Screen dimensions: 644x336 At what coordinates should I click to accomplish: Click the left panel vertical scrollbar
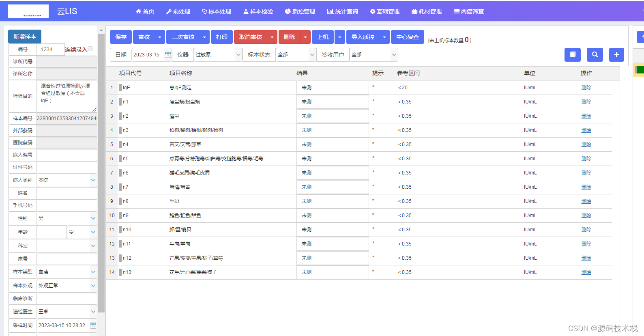[x=101, y=173]
